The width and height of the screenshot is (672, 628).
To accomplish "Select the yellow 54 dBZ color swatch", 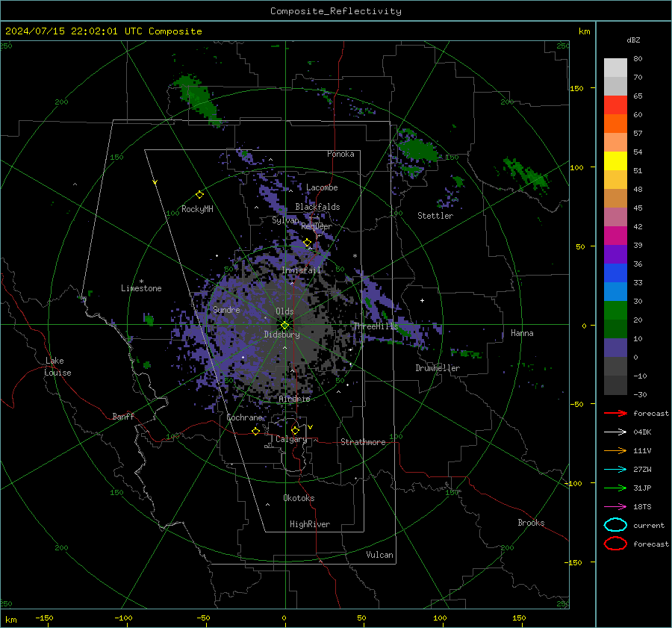I will 615,161.
